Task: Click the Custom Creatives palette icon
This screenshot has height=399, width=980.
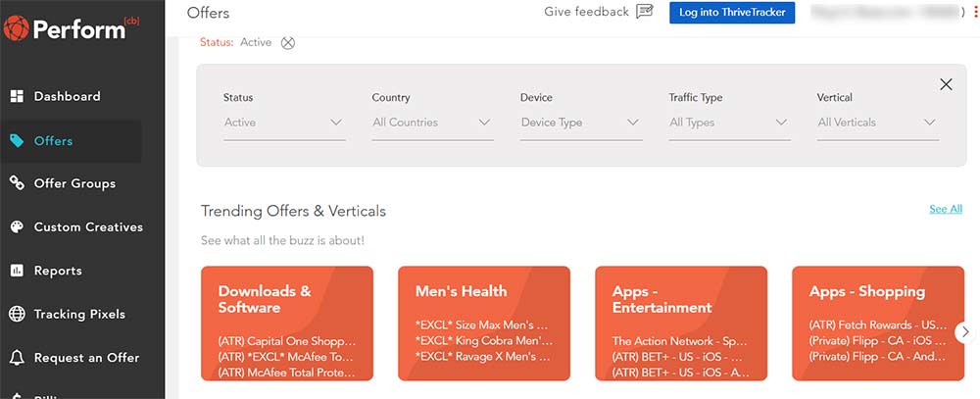Action: click(x=17, y=227)
